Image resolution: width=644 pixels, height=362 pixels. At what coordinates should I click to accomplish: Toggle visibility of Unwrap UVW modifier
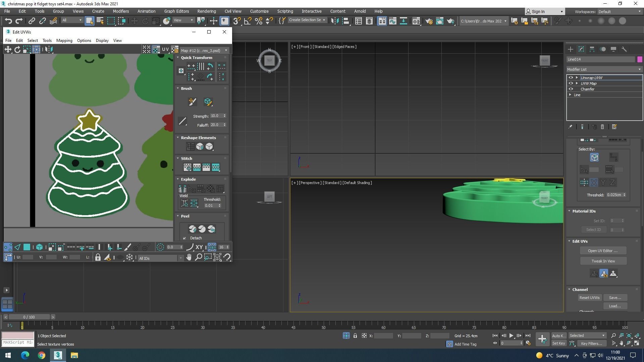(x=571, y=78)
